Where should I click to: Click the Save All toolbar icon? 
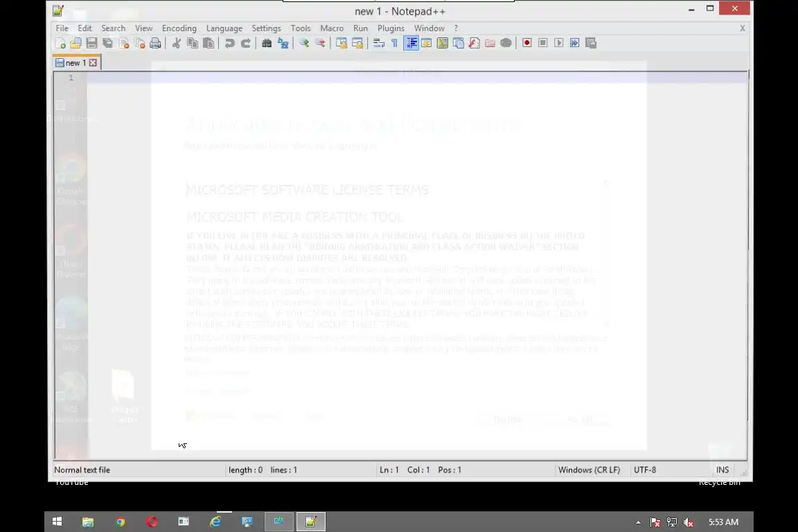coord(107,43)
